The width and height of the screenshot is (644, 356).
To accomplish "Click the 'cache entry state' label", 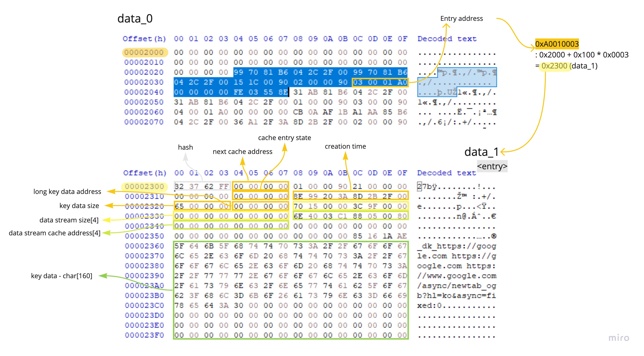I will pyautogui.click(x=284, y=138).
